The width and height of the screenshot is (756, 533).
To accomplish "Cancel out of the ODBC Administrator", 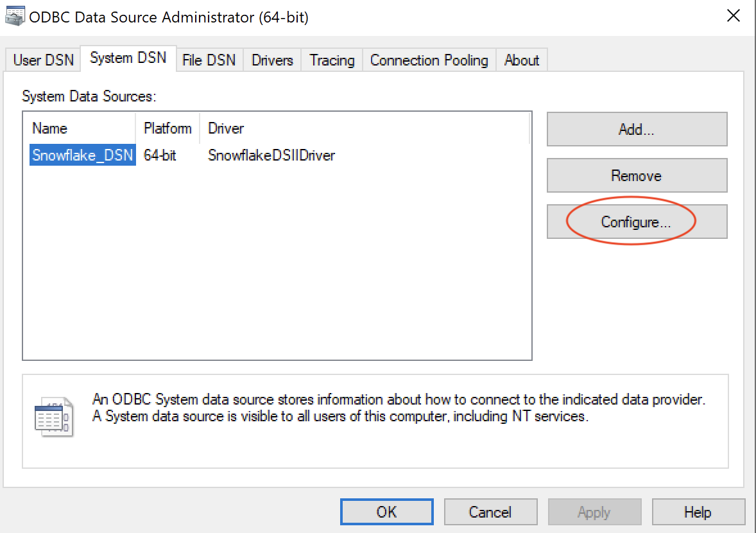I will 490,512.
